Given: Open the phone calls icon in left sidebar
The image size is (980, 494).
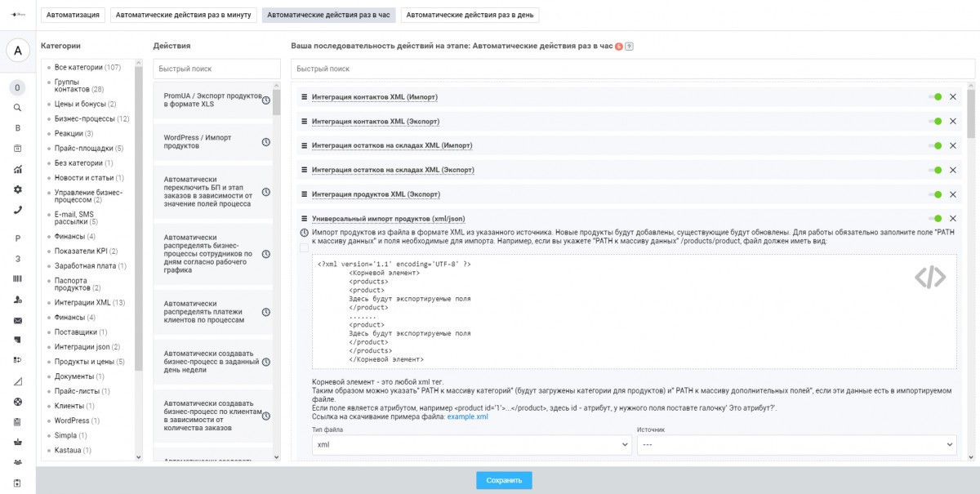Looking at the screenshot, I should 18,210.
